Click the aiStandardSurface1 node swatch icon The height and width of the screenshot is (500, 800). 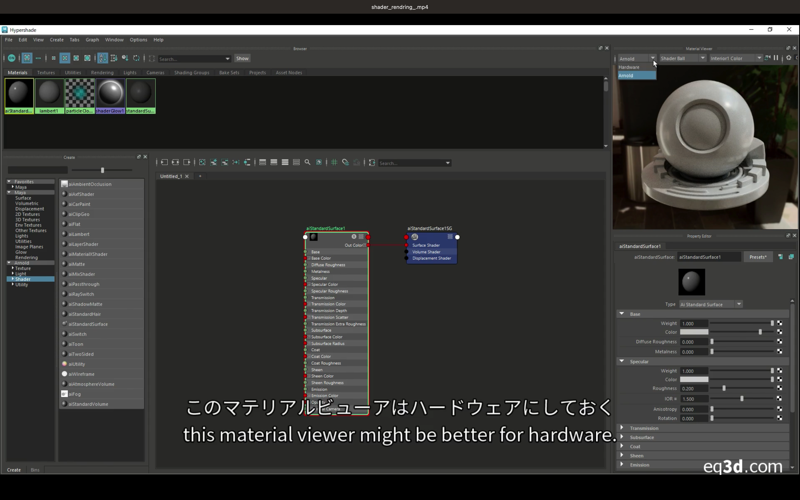tap(314, 237)
